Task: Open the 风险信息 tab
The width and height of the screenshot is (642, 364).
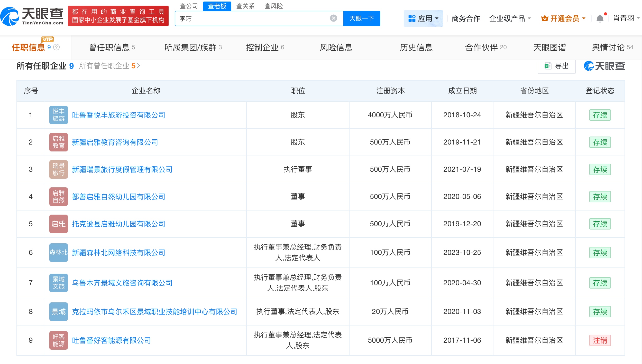Action: click(336, 47)
